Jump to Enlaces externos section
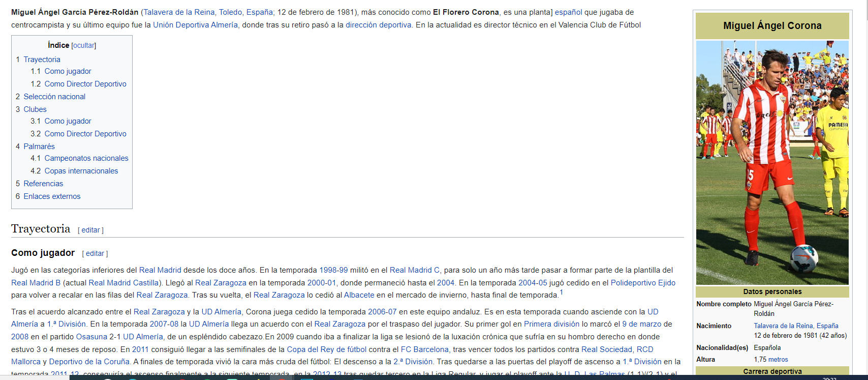Image resolution: width=868 pixels, height=380 pixels. [x=52, y=196]
